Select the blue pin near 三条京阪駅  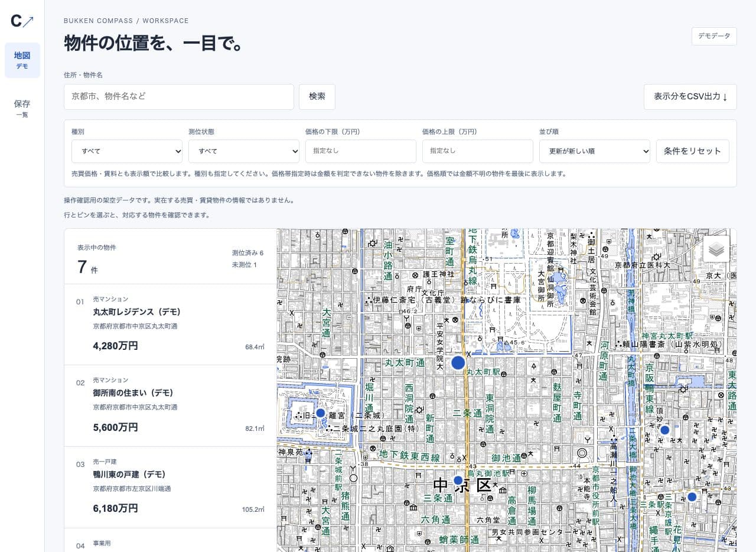coord(692,497)
